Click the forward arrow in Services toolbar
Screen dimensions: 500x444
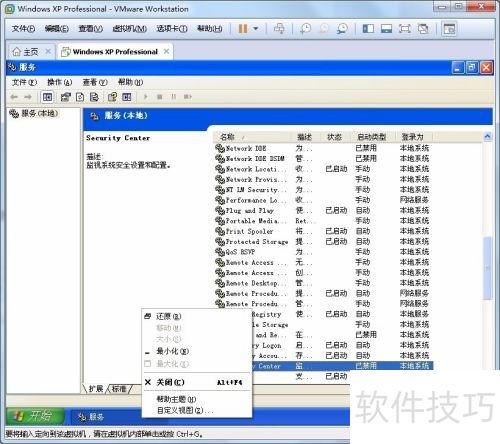pyautogui.click(x=28, y=97)
